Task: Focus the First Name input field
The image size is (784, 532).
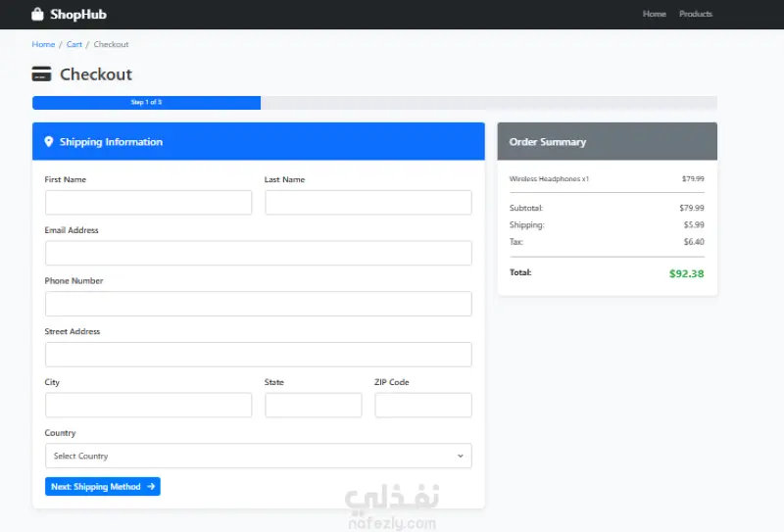Action: tap(149, 203)
